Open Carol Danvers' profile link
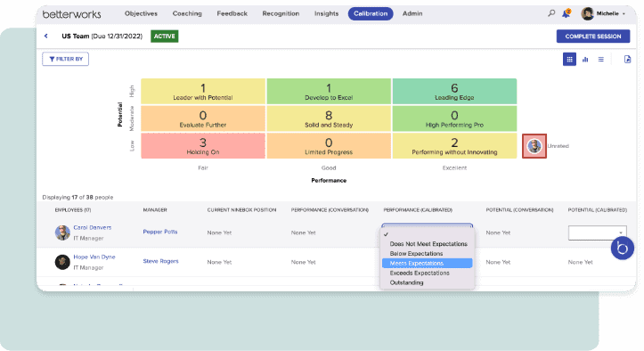Screen dimensions: 644x351 pyautogui.click(x=92, y=227)
